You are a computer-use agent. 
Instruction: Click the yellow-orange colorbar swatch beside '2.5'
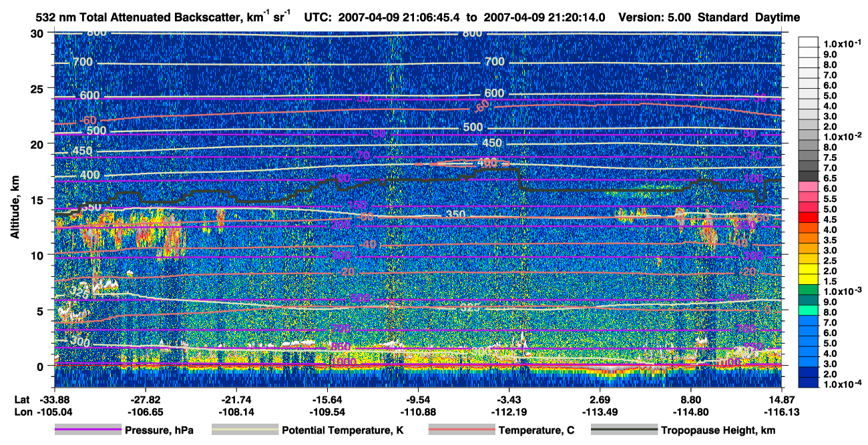click(808, 258)
